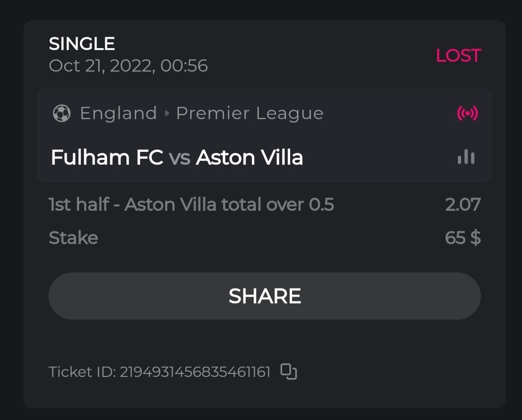Click the soccer ball sport icon

point(62,114)
